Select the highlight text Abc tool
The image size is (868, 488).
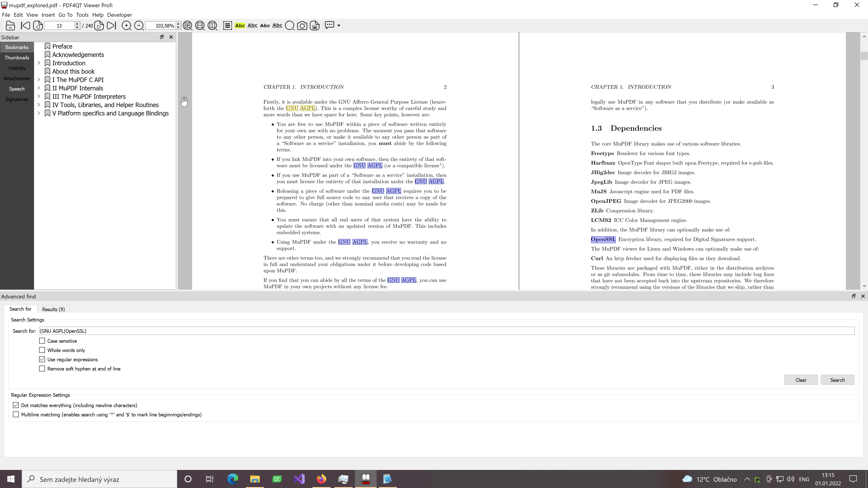coord(240,26)
